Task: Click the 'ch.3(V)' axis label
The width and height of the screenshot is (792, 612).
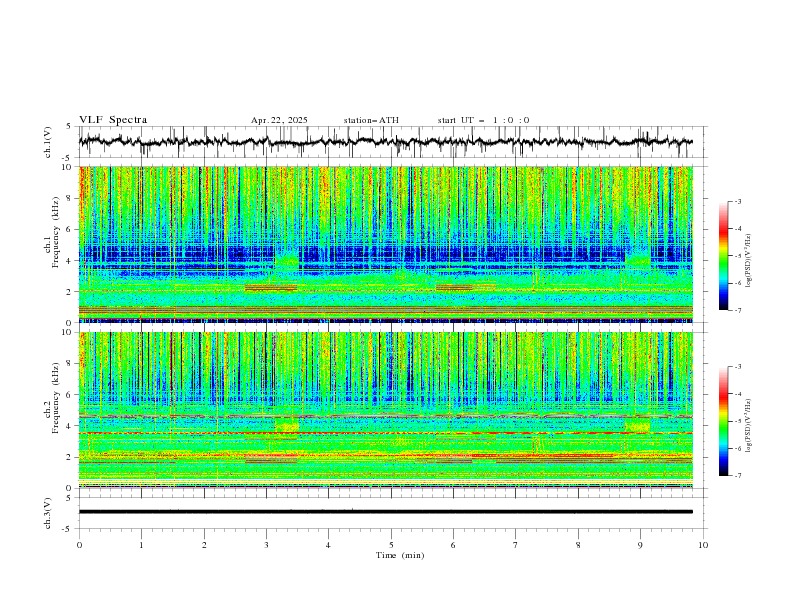Action: tap(48, 513)
